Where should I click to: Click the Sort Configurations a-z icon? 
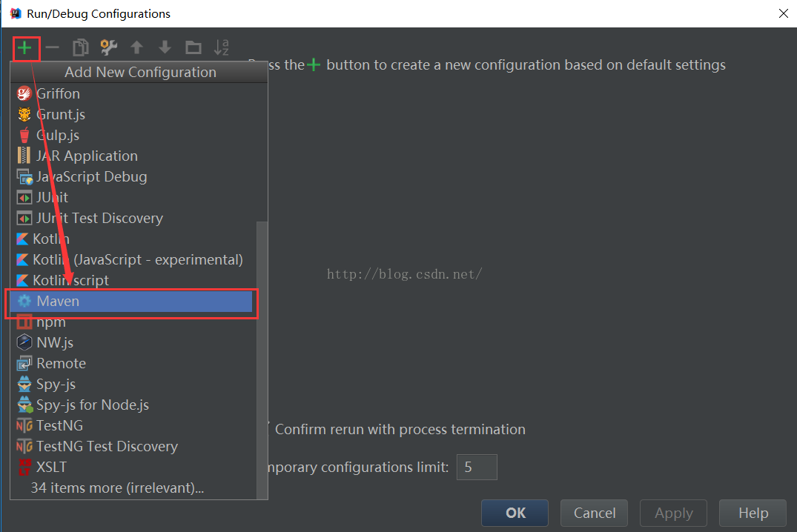[221, 48]
